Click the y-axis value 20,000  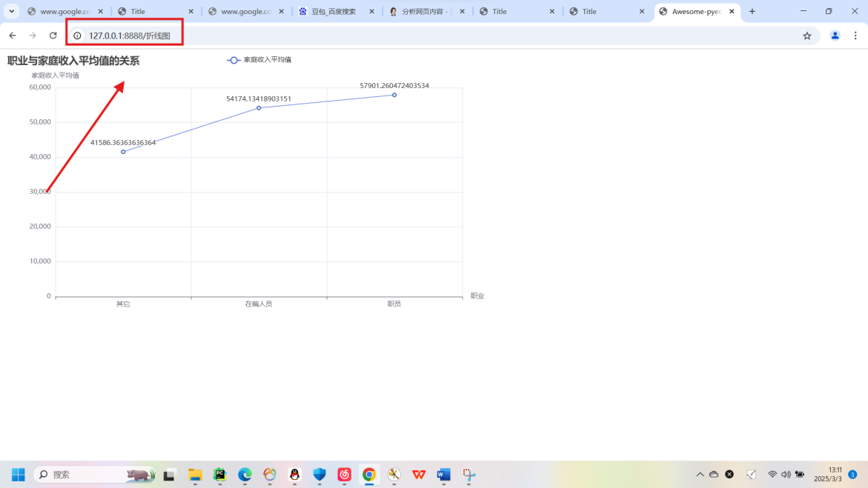[x=40, y=227]
